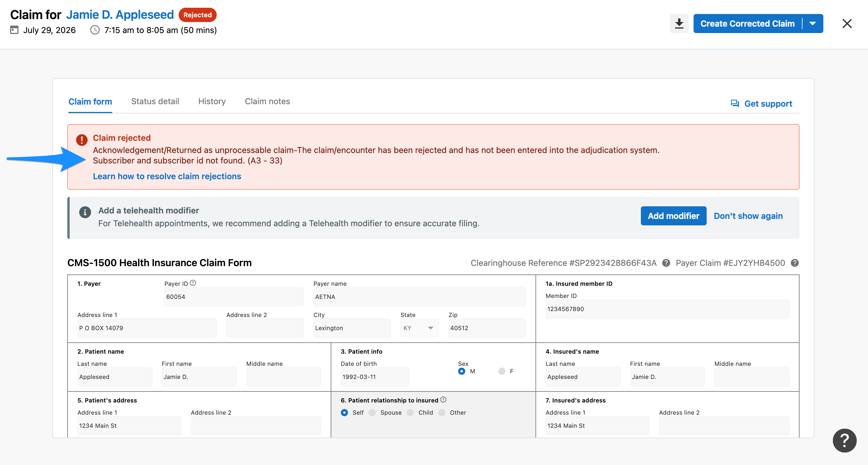Open Patient relationship to insured help icon
868x465 pixels.
pyautogui.click(x=443, y=400)
